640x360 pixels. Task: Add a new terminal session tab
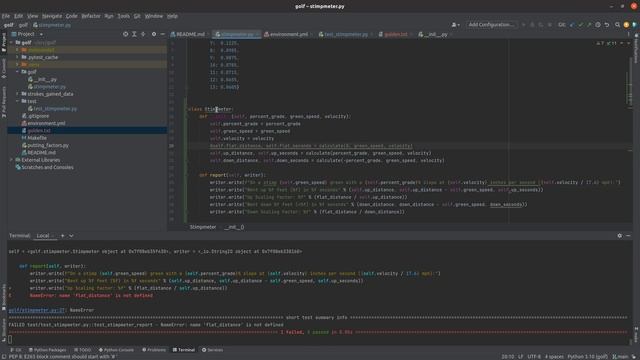click(x=62, y=236)
